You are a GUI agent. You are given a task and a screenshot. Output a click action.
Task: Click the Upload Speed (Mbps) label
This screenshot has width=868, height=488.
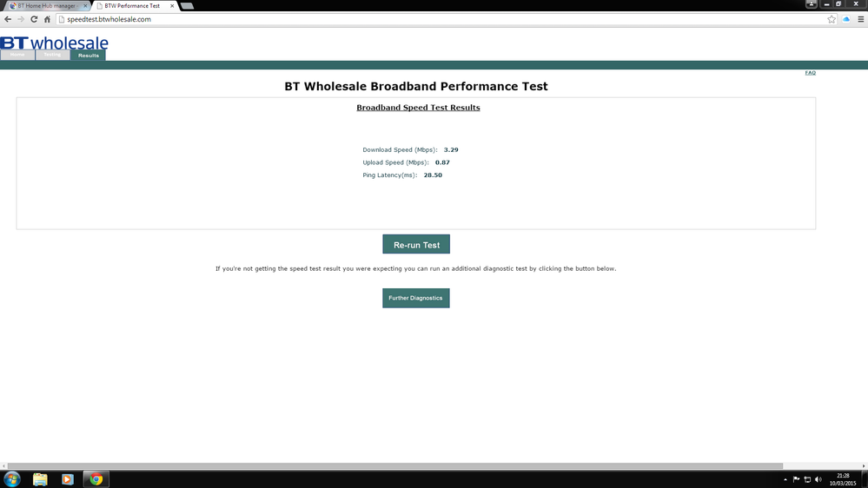click(x=395, y=162)
